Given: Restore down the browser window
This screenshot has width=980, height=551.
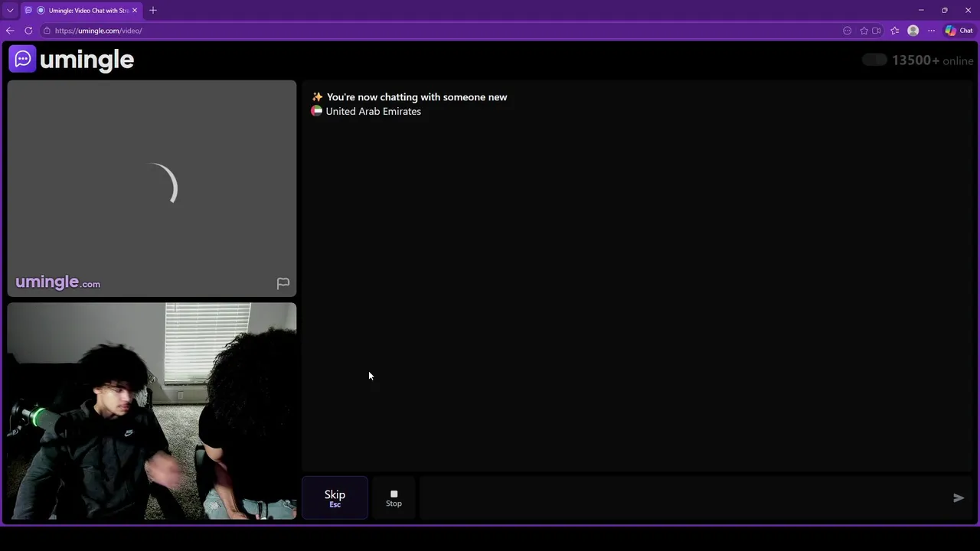Looking at the screenshot, I should pyautogui.click(x=945, y=11).
